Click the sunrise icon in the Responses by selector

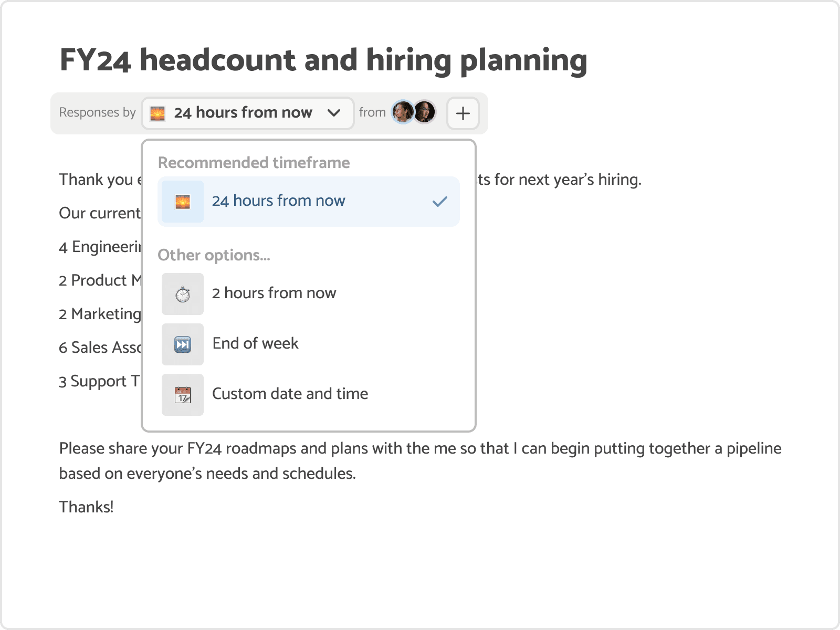157,113
